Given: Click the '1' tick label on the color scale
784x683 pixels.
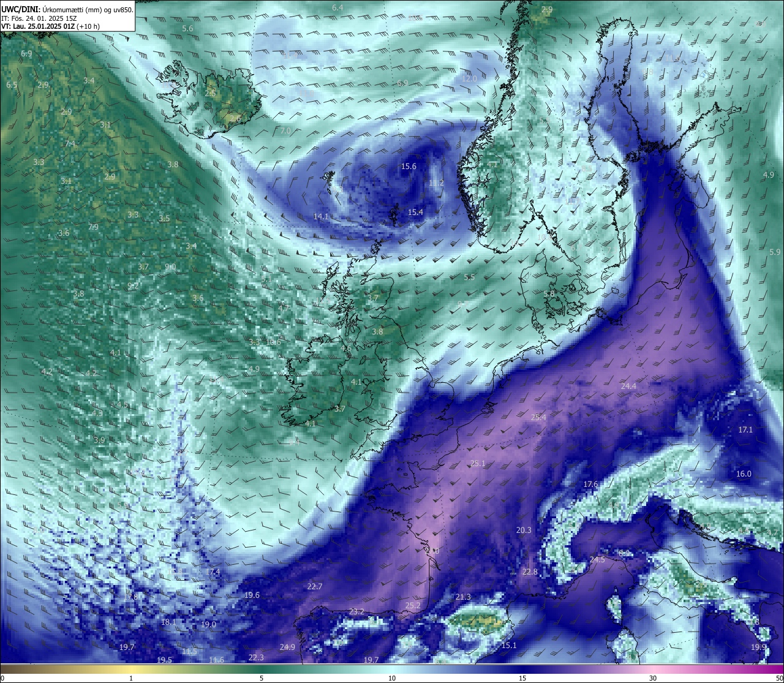Looking at the screenshot, I should tap(130, 678).
